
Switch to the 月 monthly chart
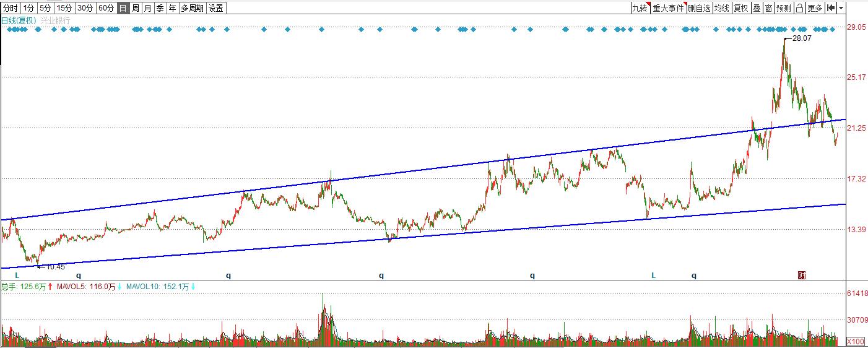click(147, 8)
